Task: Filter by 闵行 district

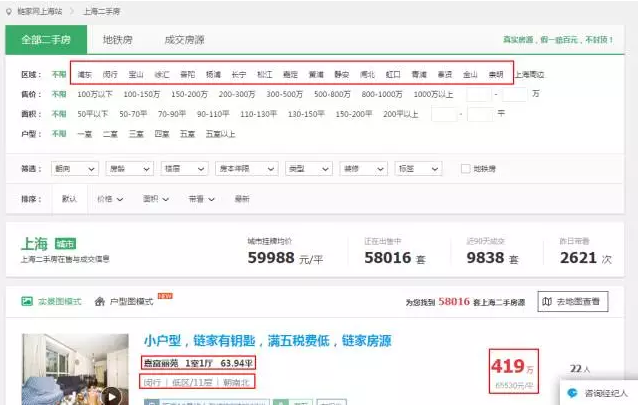Action: click(110, 75)
